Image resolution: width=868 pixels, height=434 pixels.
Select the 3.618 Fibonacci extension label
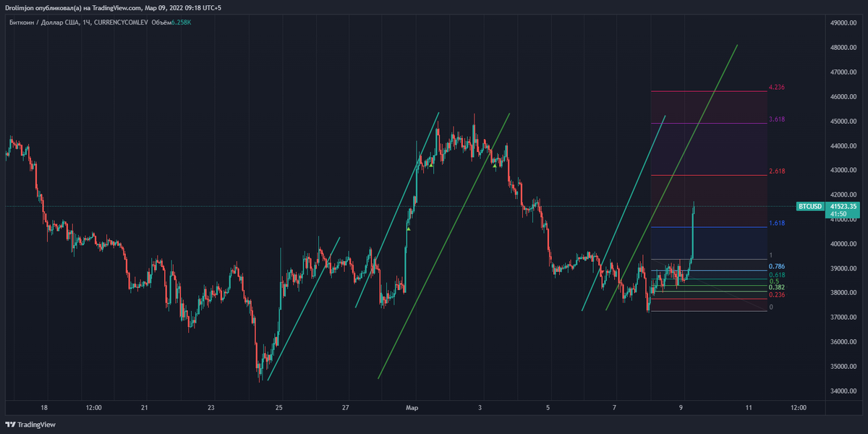[777, 119]
